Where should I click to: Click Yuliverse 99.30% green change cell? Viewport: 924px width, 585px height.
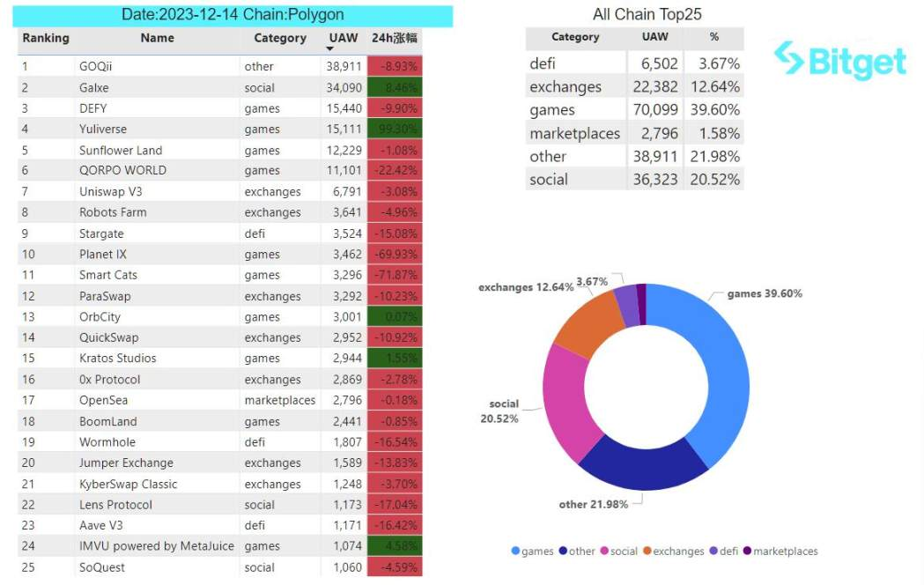pos(395,129)
